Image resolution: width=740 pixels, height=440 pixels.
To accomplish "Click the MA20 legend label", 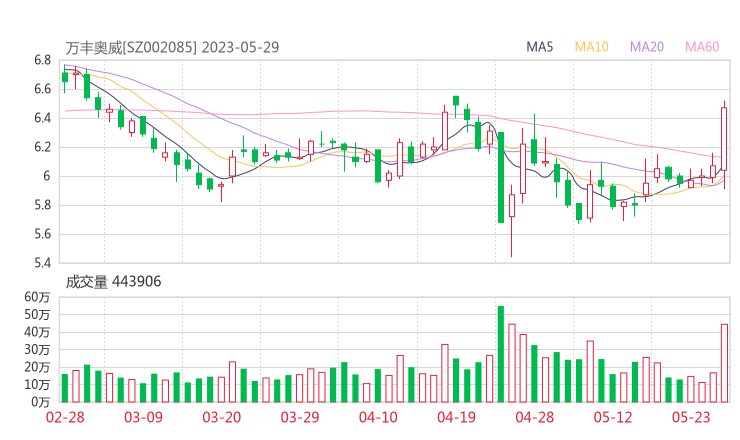I will tap(647, 47).
